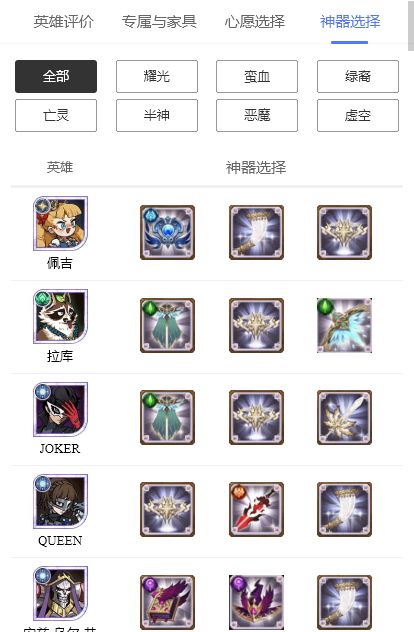414x632 pixels.
Task: Click the feather blade artifact in JOKER's row
Action: pyautogui.click(x=344, y=418)
